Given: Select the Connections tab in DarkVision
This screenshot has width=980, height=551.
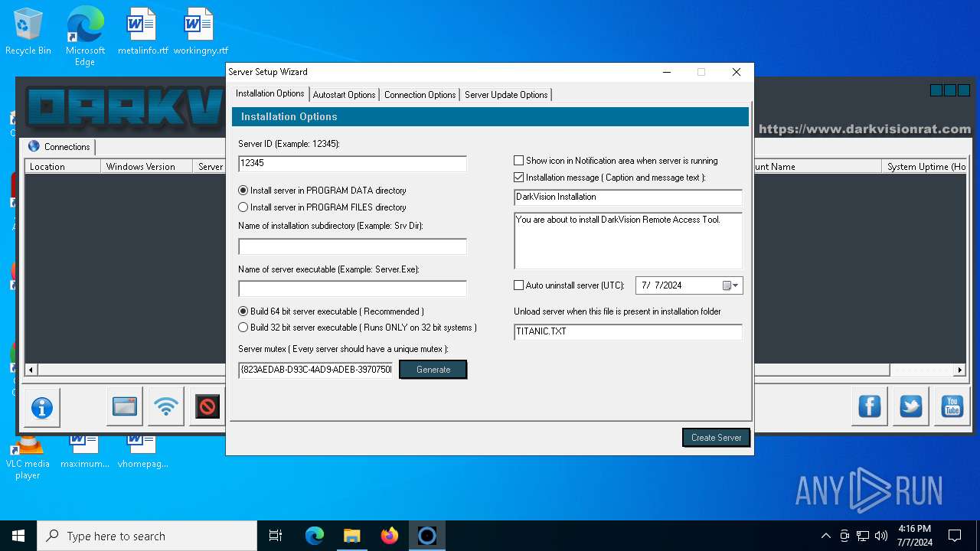Looking at the screenshot, I should [60, 147].
